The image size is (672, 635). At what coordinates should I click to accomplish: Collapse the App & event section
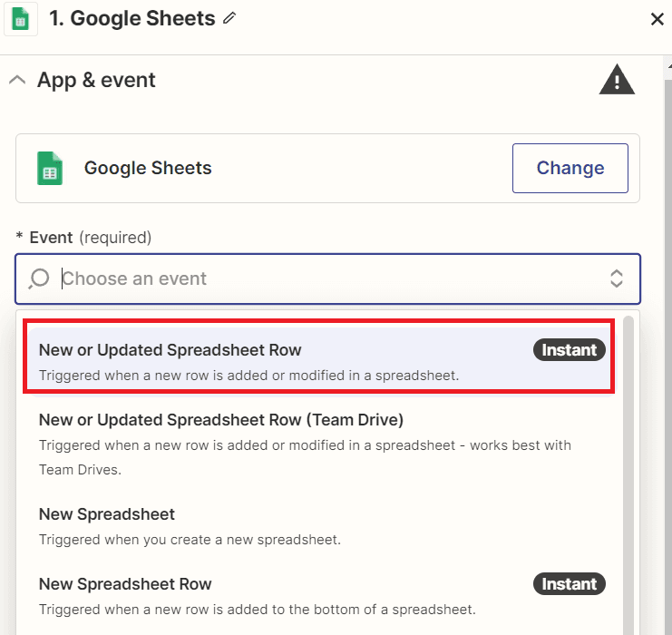coord(17,80)
